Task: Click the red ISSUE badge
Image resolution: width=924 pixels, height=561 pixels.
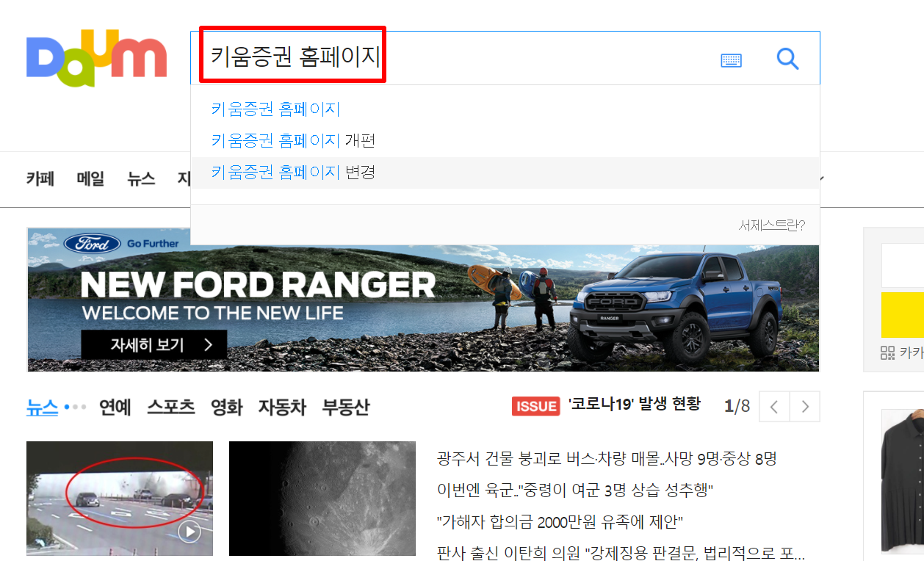Action: point(535,406)
